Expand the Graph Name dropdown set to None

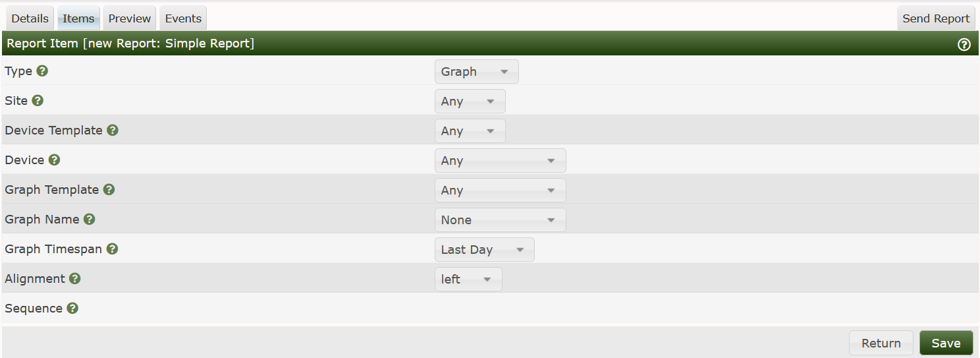(500, 220)
